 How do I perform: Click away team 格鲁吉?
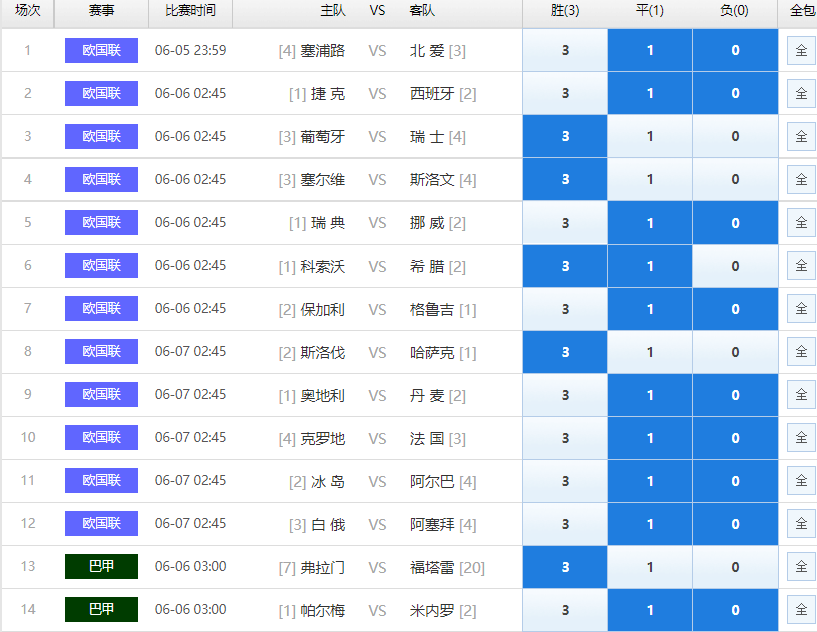[432, 310]
